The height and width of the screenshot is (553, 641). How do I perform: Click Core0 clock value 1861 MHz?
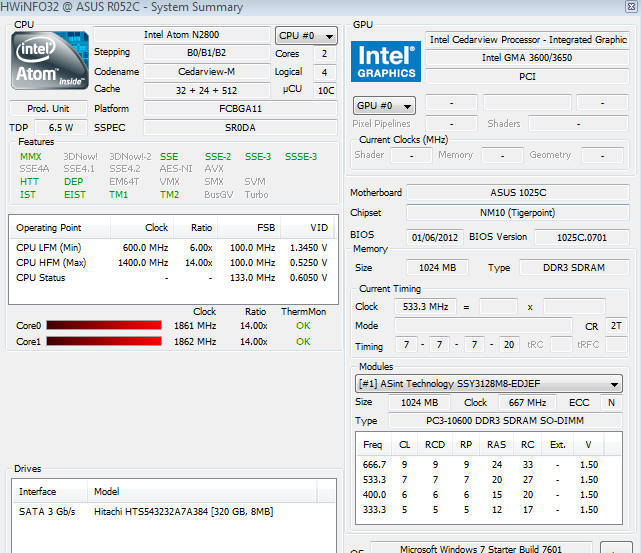tap(195, 326)
